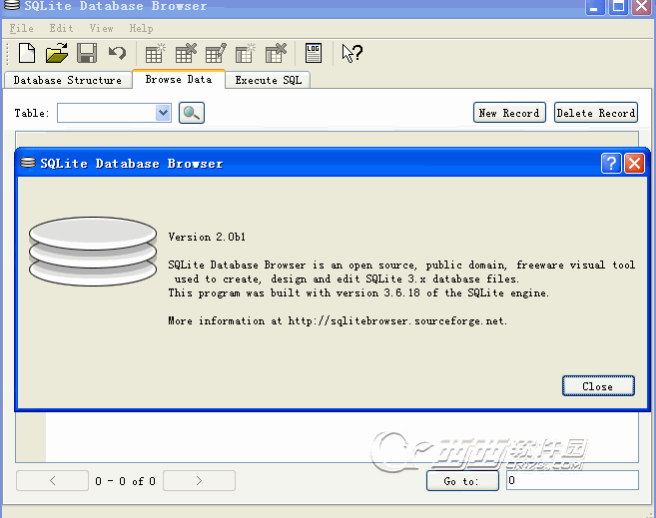Click the Delete Record button
Image resolution: width=656 pixels, height=518 pixels.
coord(596,113)
